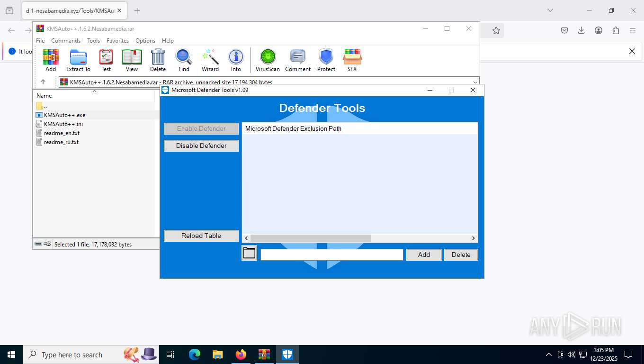The width and height of the screenshot is (644, 364).
Task: Select Defender Tools taskbar icon
Action: pyautogui.click(x=287, y=355)
